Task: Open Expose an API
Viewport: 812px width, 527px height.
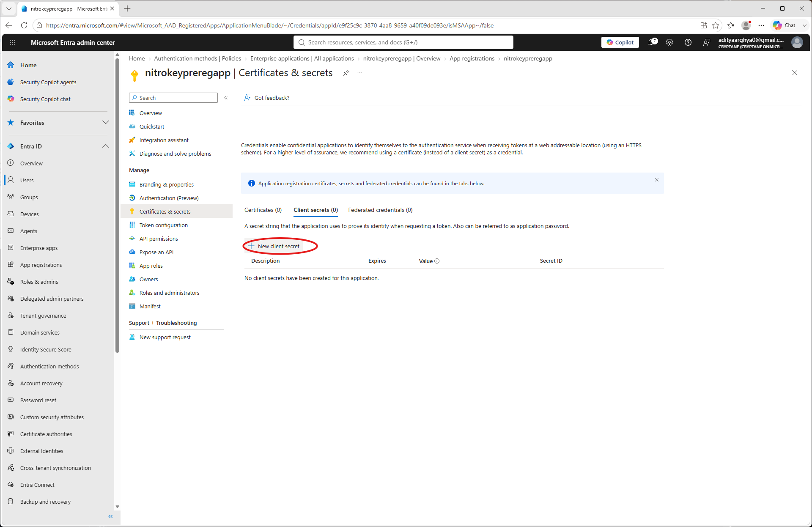Action: tap(156, 252)
